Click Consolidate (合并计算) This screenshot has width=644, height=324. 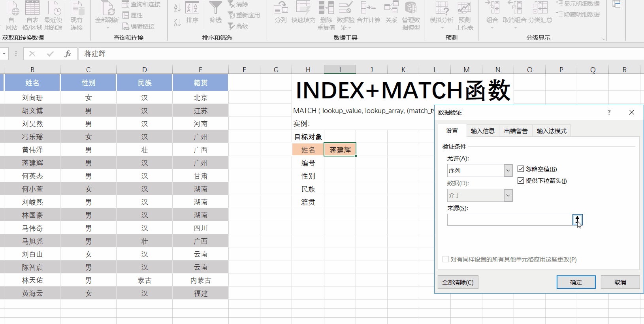click(369, 13)
